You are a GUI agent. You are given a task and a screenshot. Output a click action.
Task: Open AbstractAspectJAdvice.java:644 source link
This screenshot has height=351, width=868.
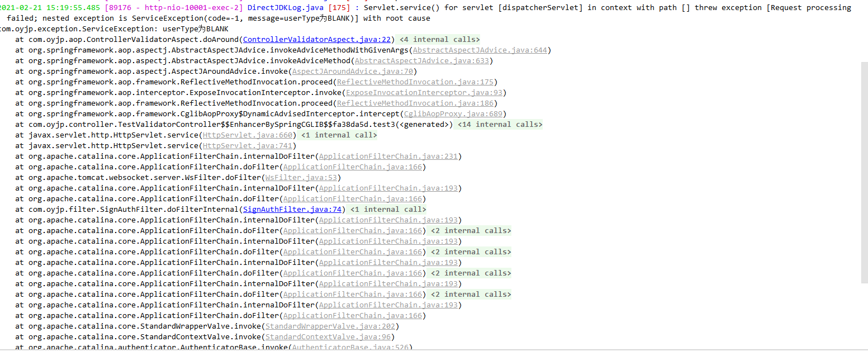480,50
